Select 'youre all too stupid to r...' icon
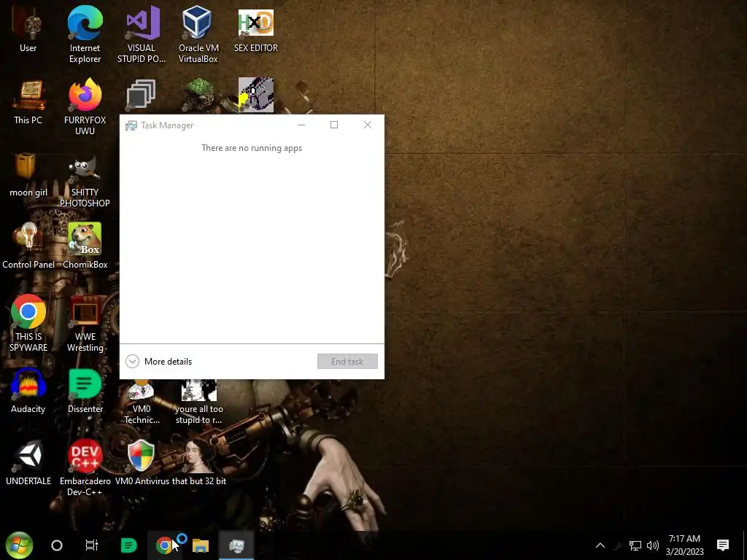The width and height of the screenshot is (747, 560). tap(198, 402)
